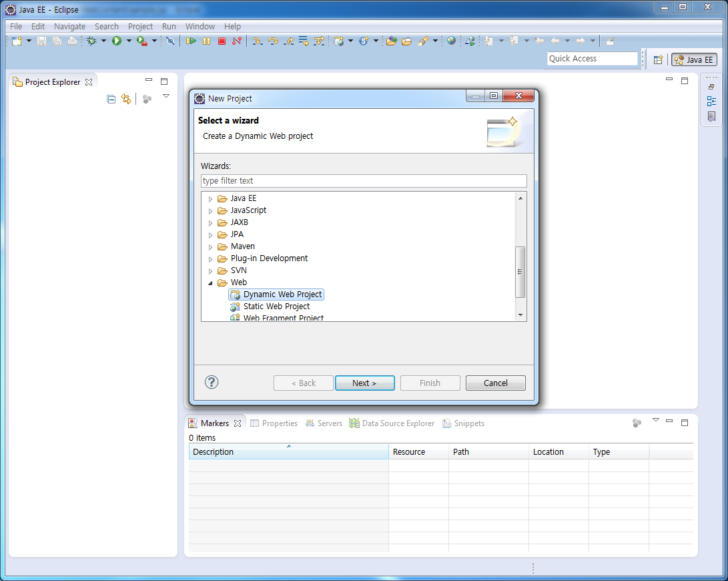728x581 pixels.
Task: Cancel the New Project wizard
Action: tap(495, 383)
